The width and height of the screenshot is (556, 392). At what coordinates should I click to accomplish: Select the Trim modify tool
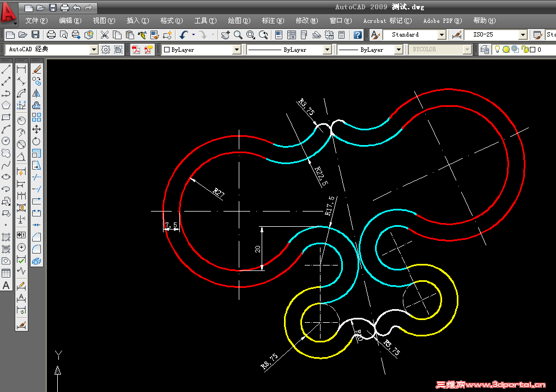pos(37,177)
